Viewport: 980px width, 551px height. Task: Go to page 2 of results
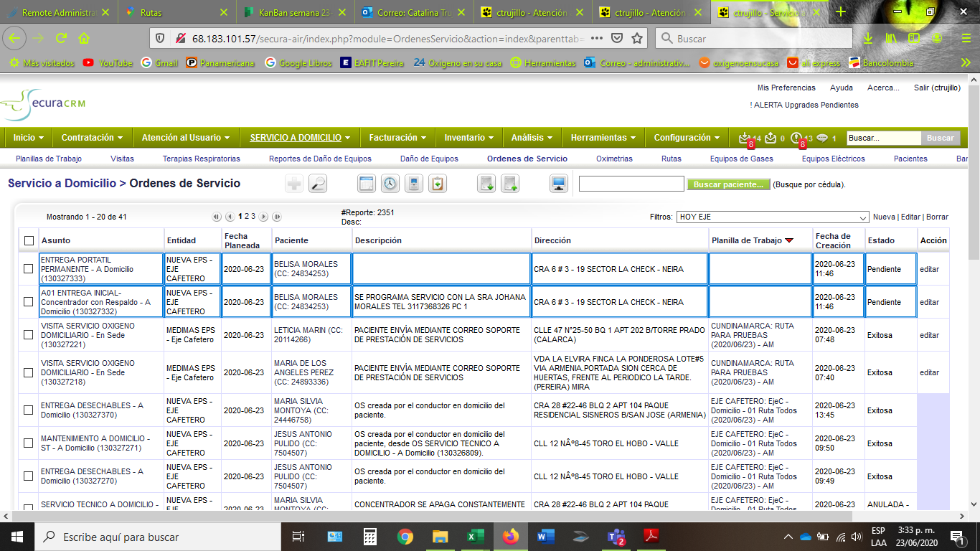click(247, 217)
